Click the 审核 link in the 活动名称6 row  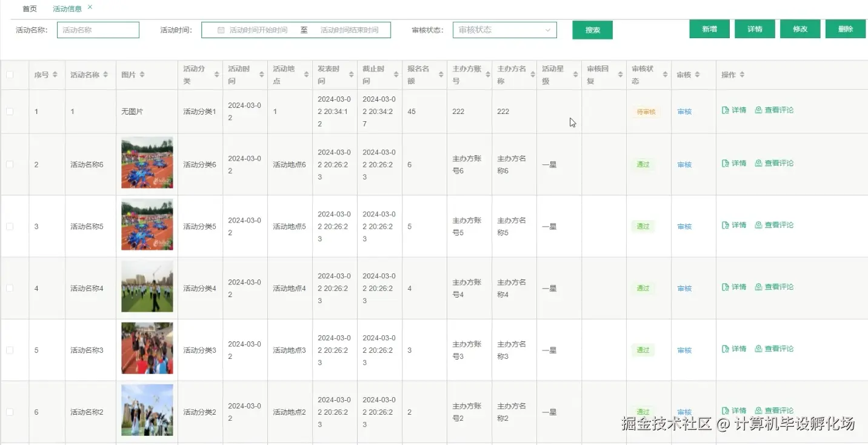point(684,164)
